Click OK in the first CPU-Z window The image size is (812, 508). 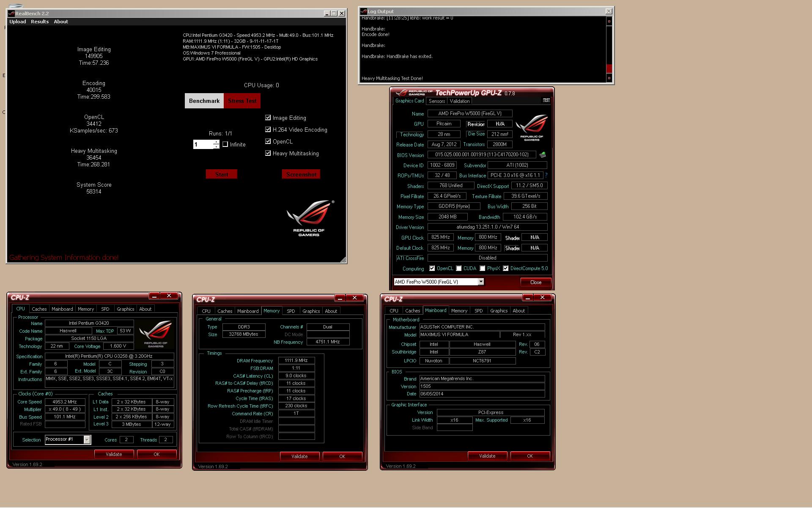[x=156, y=454]
